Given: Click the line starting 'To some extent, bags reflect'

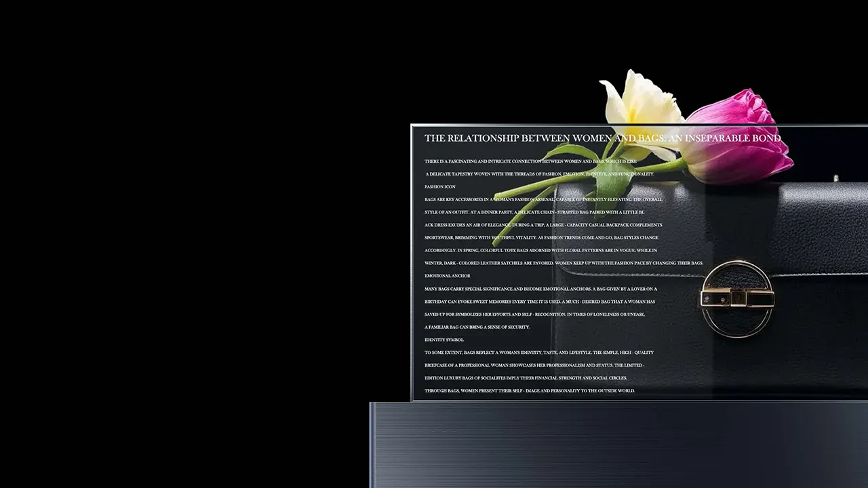Looking at the screenshot, I should click(538, 352).
